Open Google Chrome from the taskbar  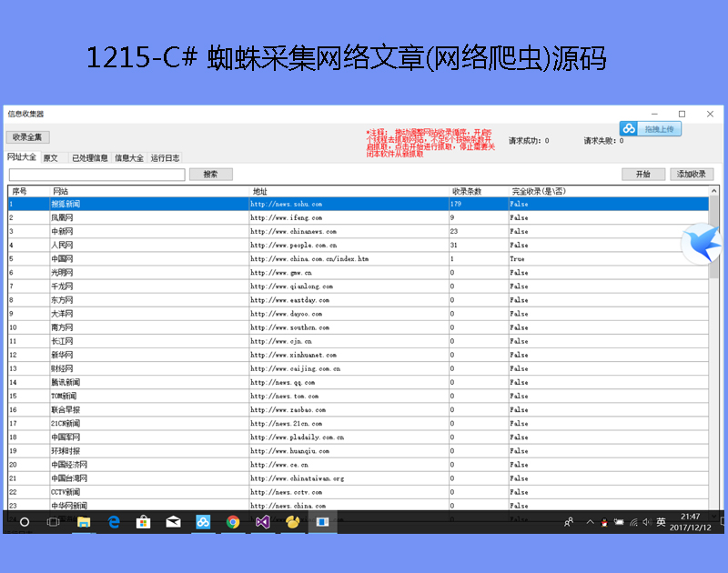(233, 522)
